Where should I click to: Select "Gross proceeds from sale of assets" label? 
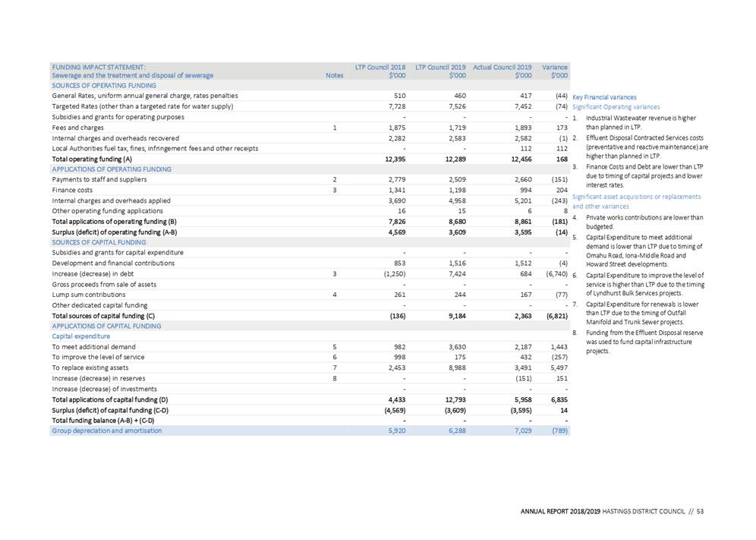[x=104, y=284]
